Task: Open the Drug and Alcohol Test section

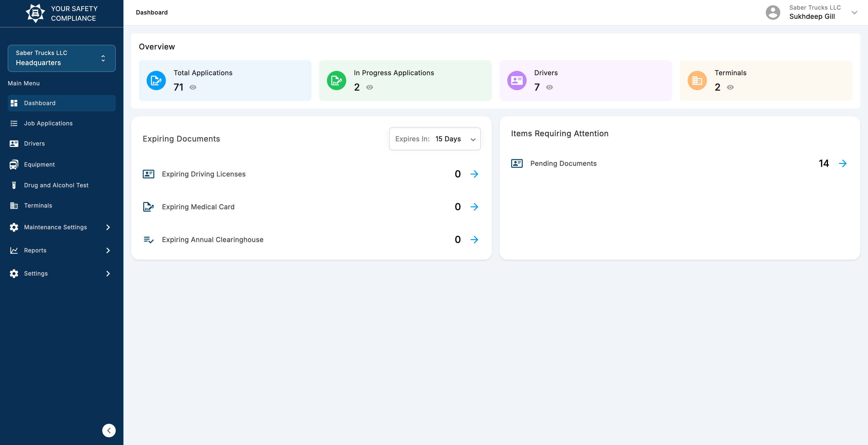Action: coord(14,185)
